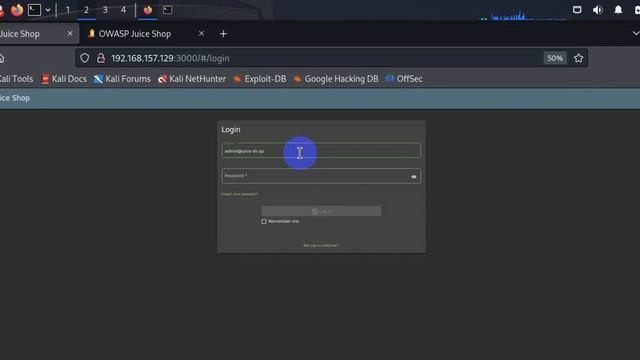This screenshot has height=360, width=640.
Task: Switch to workspace 2
Action: [x=86, y=10]
